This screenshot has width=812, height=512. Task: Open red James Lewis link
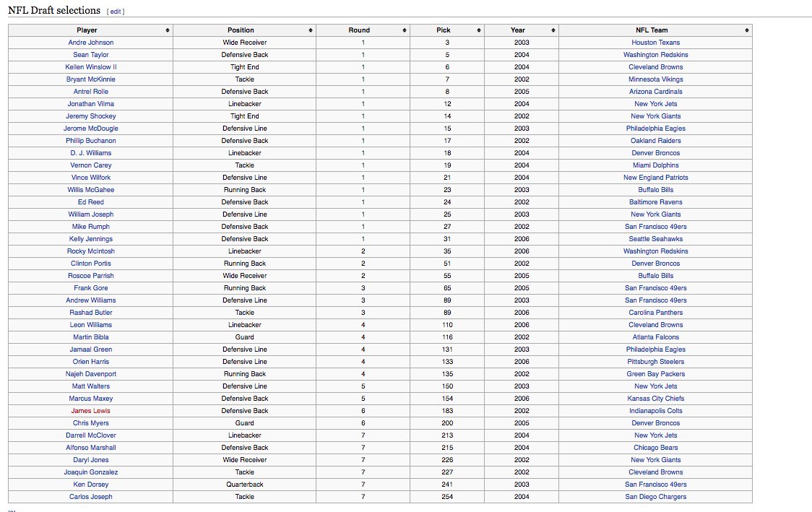click(90, 411)
